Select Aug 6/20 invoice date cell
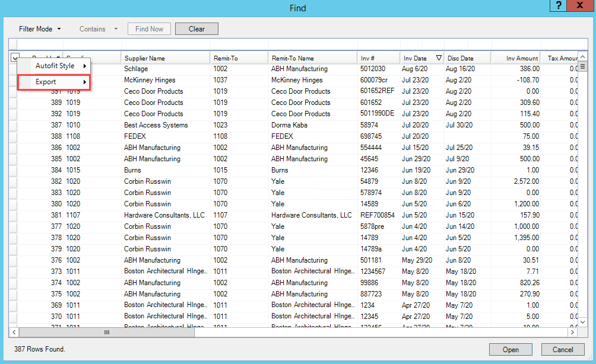The image size is (596, 364). coord(422,69)
